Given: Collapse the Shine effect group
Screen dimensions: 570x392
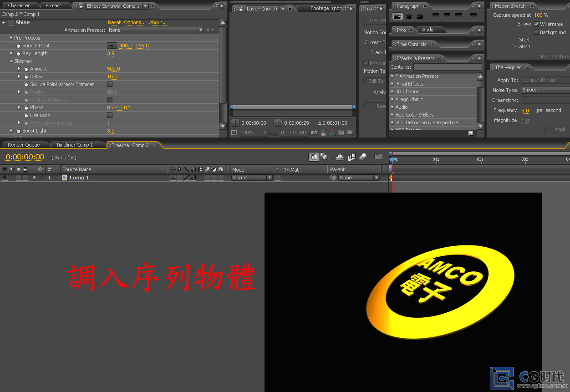Looking at the screenshot, I should [x=4, y=22].
